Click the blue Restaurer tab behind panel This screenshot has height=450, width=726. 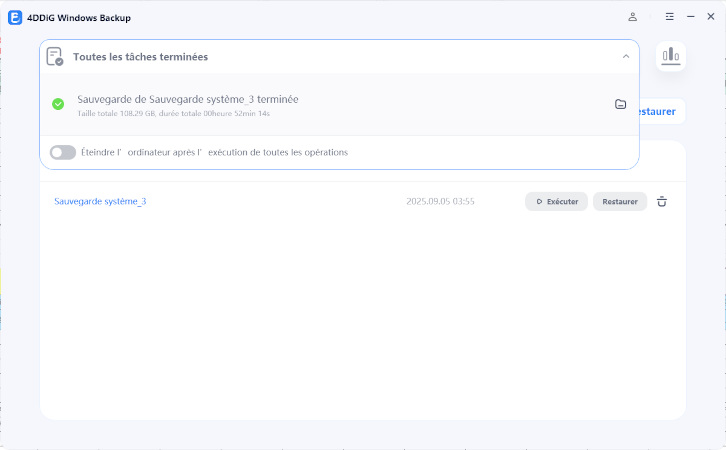point(658,111)
